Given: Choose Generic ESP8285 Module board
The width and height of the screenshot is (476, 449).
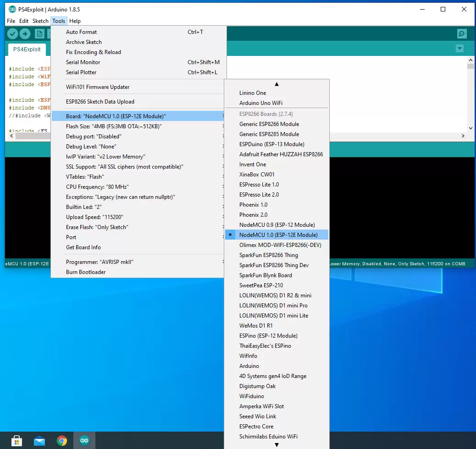Looking at the screenshot, I should point(277,134).
